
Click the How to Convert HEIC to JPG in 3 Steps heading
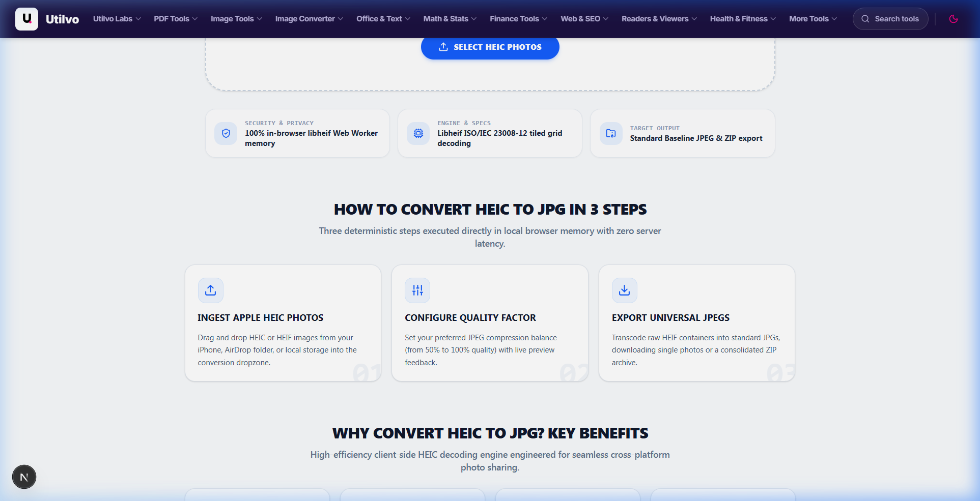[490, 210]
